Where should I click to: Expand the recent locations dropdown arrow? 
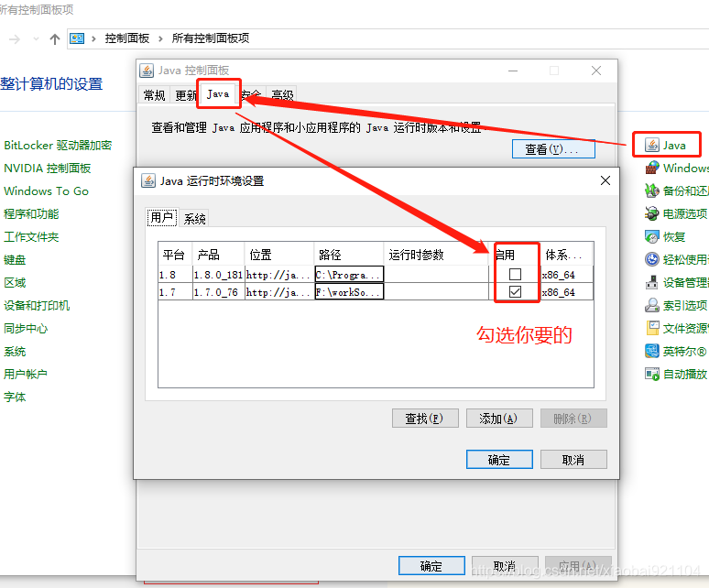36,39
